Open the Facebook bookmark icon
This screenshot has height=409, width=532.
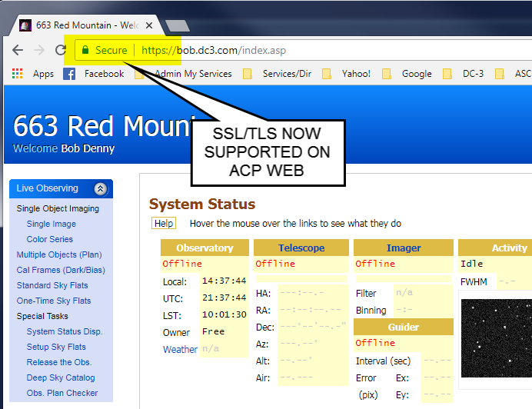(x=69, y=74)
